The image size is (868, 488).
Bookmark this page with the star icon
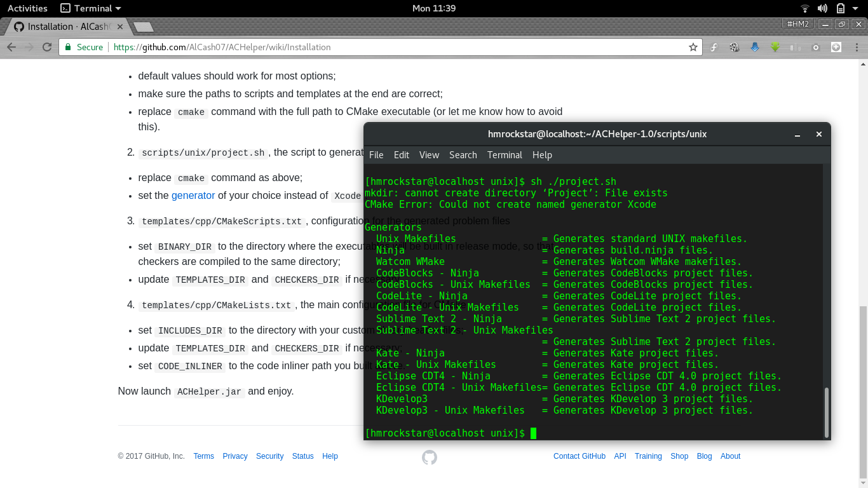coord(693,47)
